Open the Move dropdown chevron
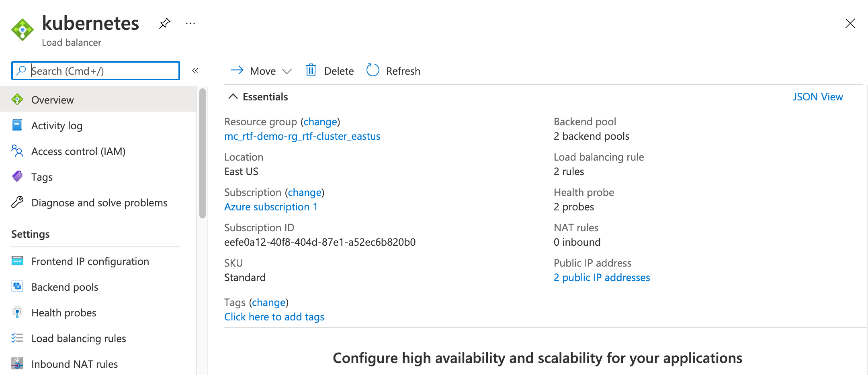 (287, 71)
